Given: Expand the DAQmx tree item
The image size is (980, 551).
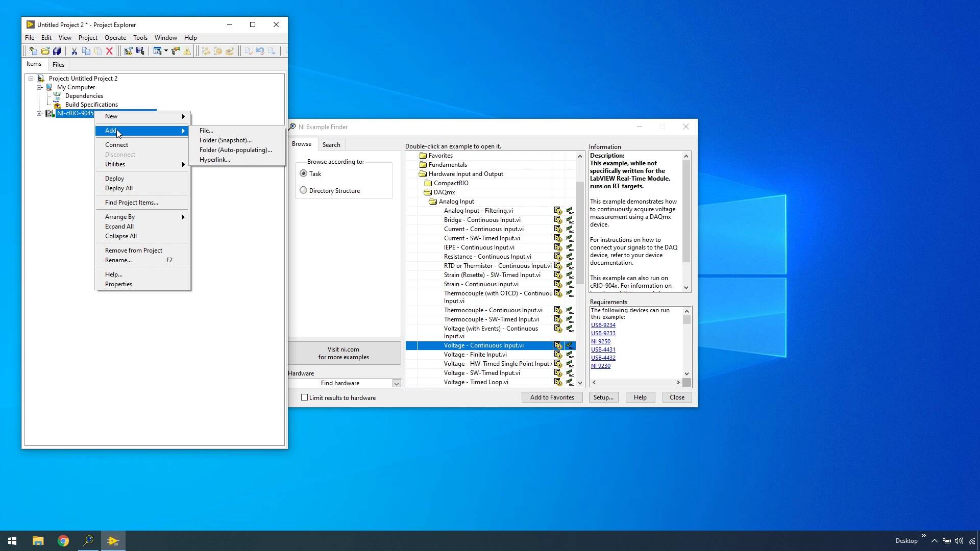Looking at the screenshot, I should [x=444, y=192].
